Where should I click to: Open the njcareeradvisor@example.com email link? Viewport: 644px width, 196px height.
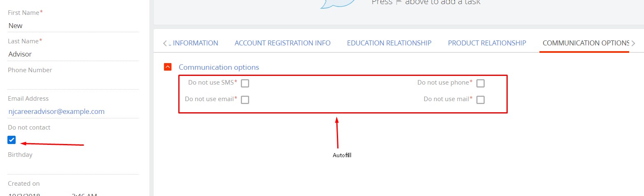56,111
